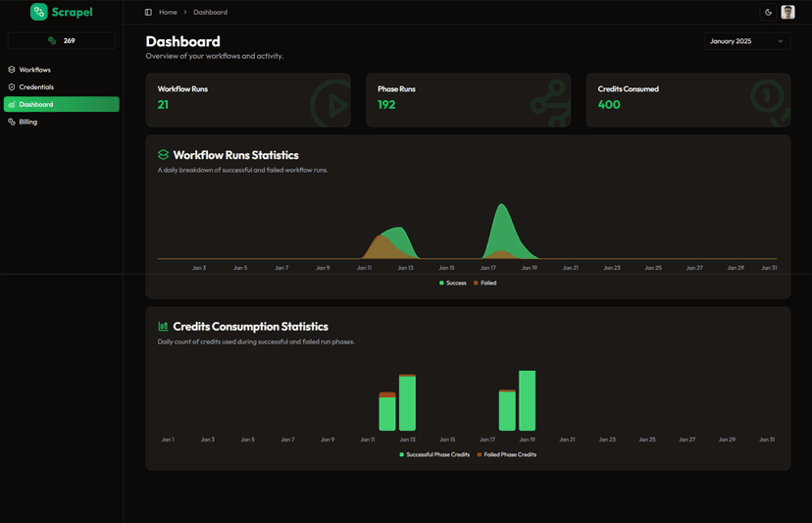Click the Failed legend label
The height and width of the screenshot is (523, 812).
[x=488, y=283]
